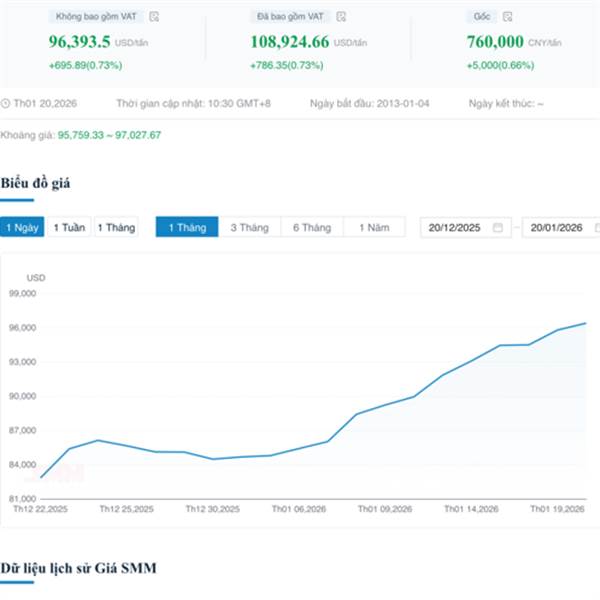
Task: Select the highlighted 1 Tháng range tab
Action: (x=186, y=228)
